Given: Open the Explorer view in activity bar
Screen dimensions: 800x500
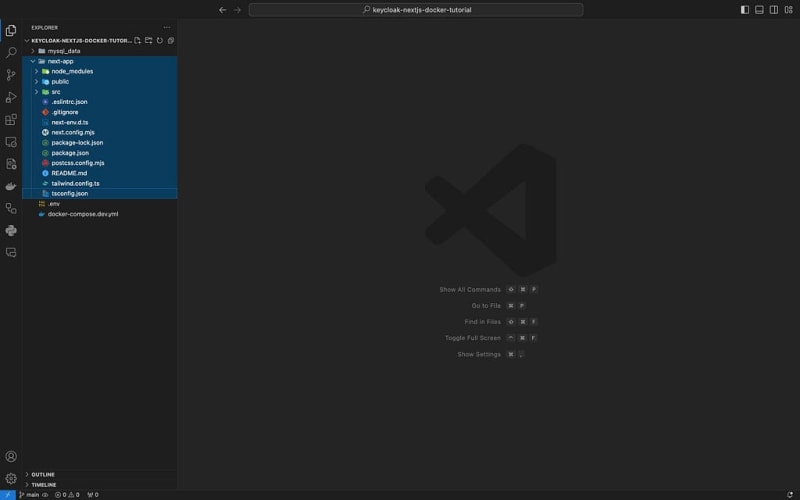Looking at the screenshot, I should pyautogui.click(x=11, y=31).
